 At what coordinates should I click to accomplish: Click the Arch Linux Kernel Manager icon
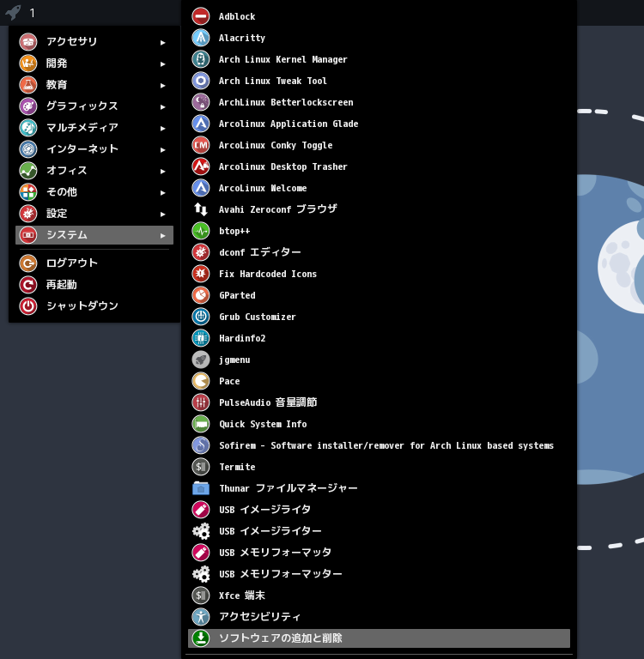click(201, 59)
